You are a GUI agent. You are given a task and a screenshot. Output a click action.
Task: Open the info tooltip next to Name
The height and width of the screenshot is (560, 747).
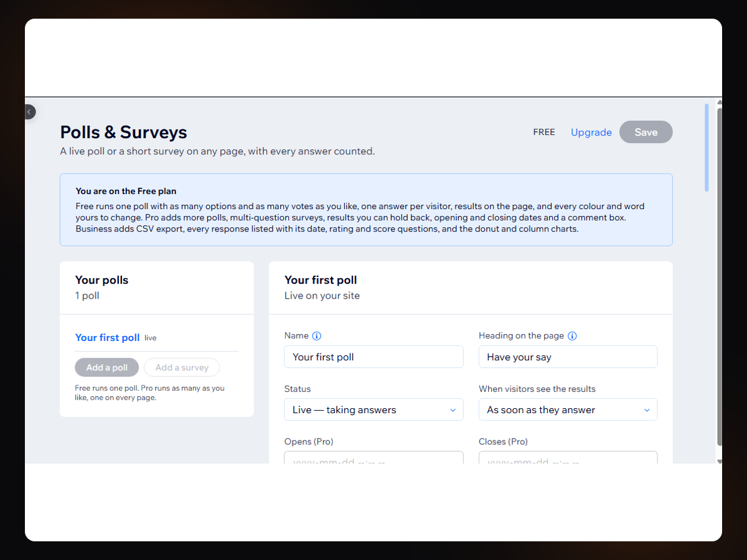[316, 336]
